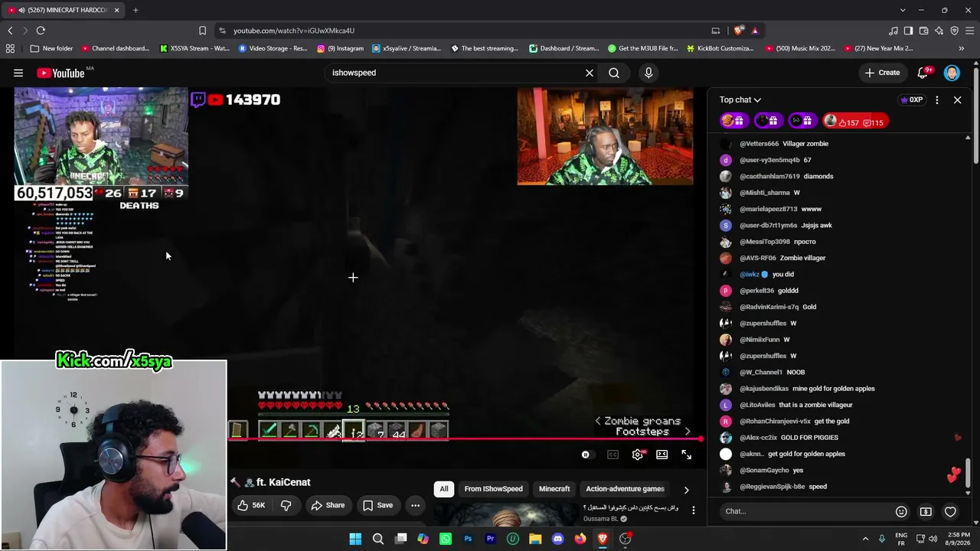Open the Brave Wallet icon
The height and width of the screenshot is (551, 980).
pyautogui.click(x=924, y=31)
